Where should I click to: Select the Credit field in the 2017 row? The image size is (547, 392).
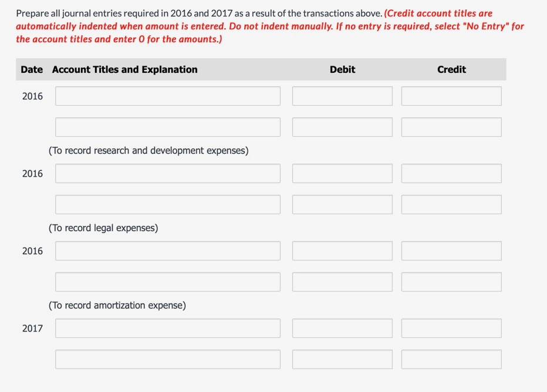pos(451,328)
